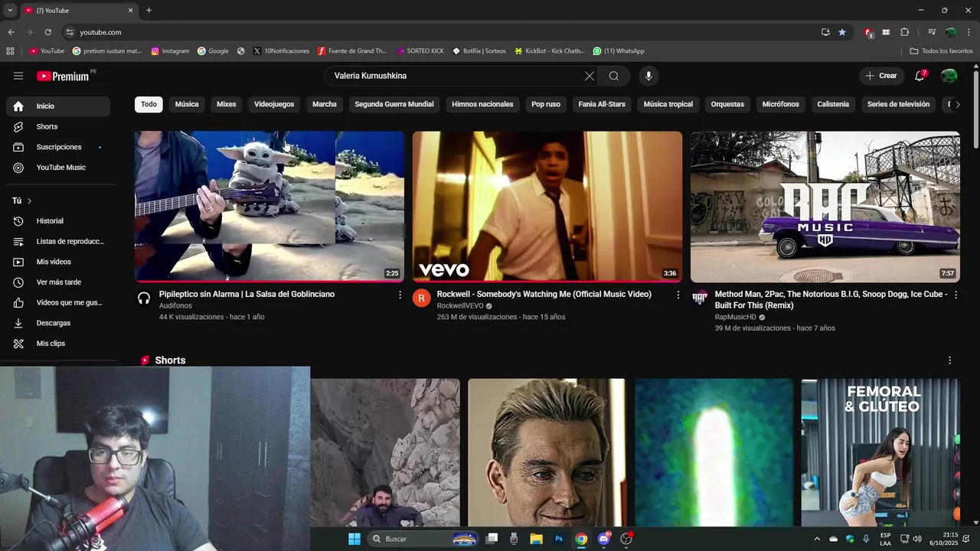Viewport: 980px width, 551px height.
Task: Select the Orquestas chip
Action: [x=727, y=104]
